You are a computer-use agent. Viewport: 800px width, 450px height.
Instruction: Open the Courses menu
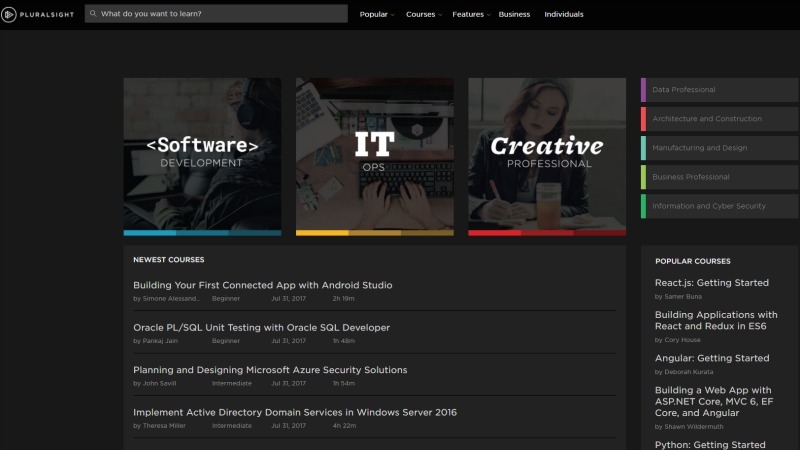point(420,14)
